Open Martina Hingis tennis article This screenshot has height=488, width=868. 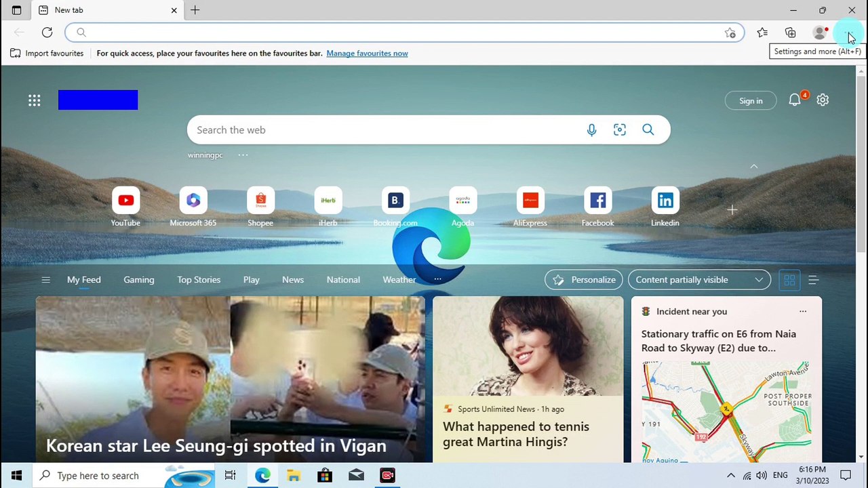[x=528, y=380]
